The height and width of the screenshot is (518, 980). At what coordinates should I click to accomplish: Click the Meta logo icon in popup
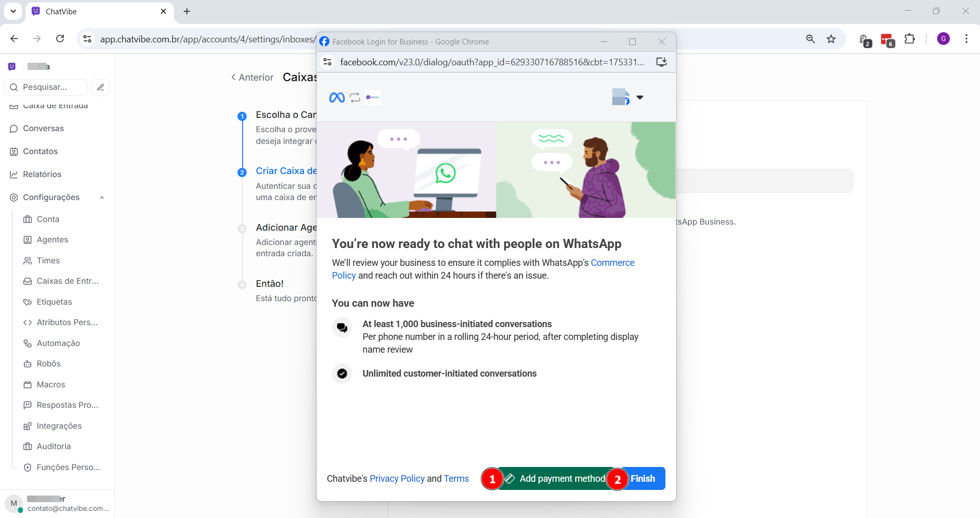tap(337, 97)
